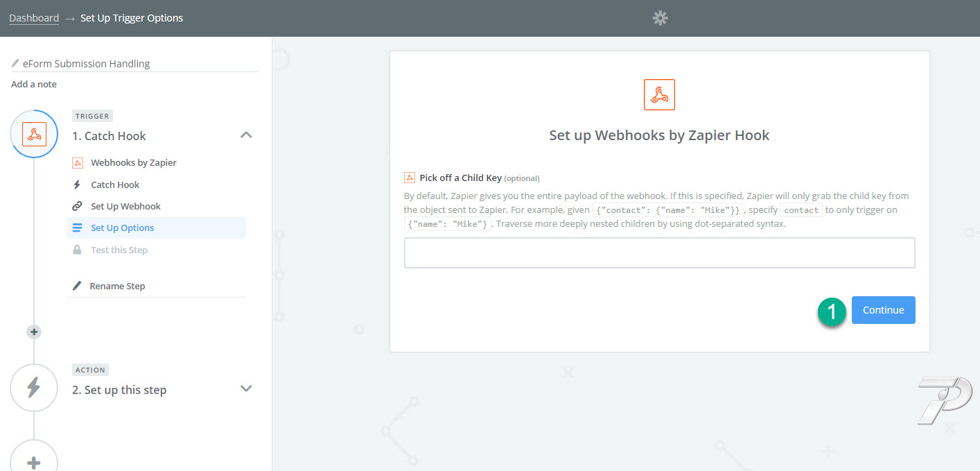Image resolution: width=980 pixels, height=471 pixels.
Task: Edit the eForm Submission Handling name field
Action: tap(134, 63)
